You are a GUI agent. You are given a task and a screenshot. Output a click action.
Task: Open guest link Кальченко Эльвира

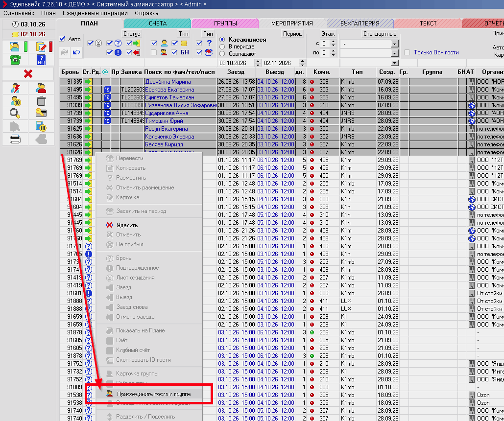169,137
